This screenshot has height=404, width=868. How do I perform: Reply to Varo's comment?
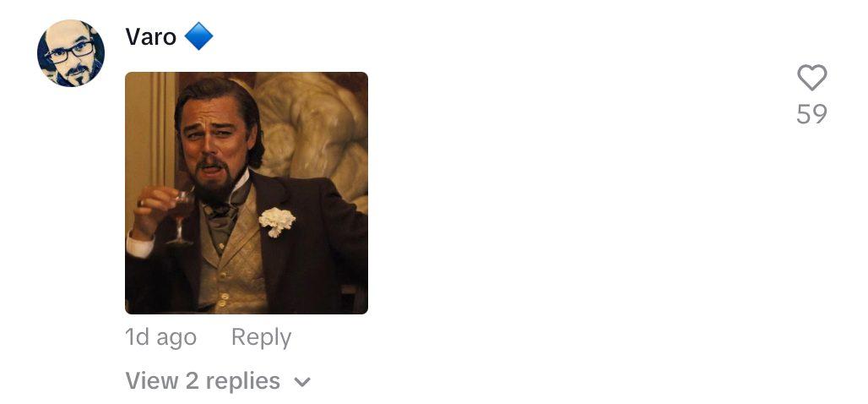[261, 337]
